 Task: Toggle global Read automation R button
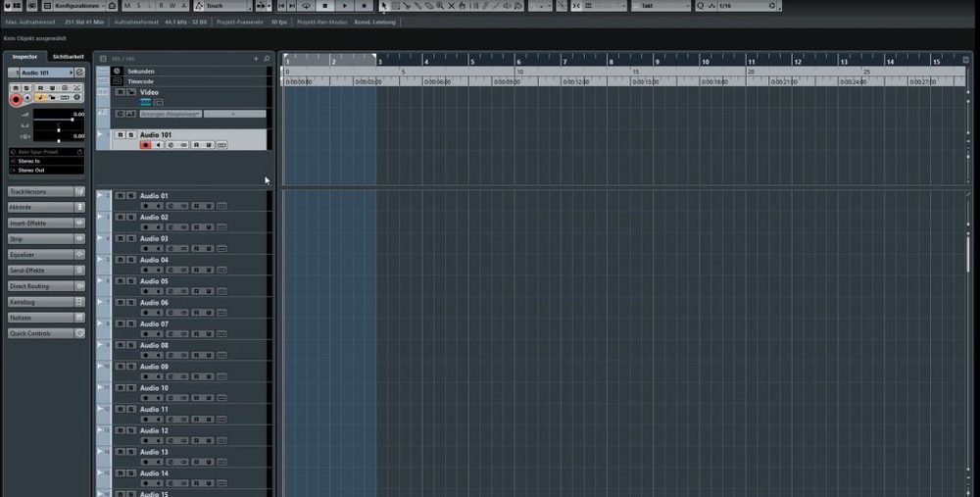(162, 6)
